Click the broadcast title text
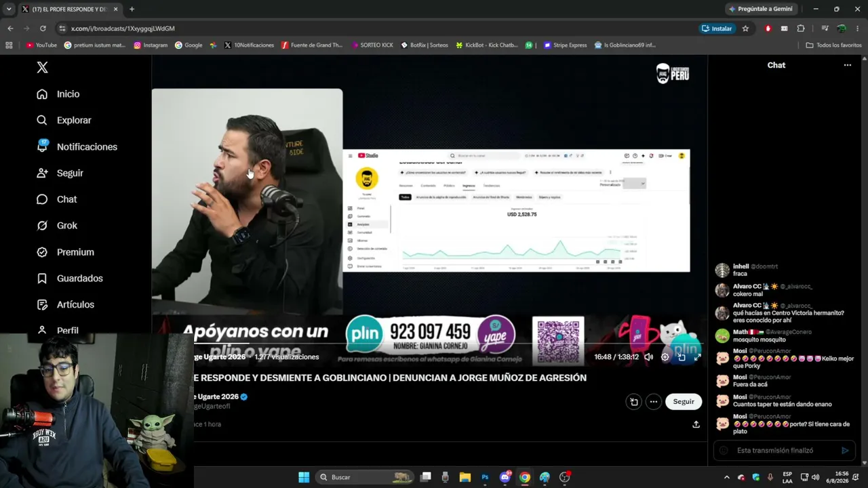 point(390,378)
